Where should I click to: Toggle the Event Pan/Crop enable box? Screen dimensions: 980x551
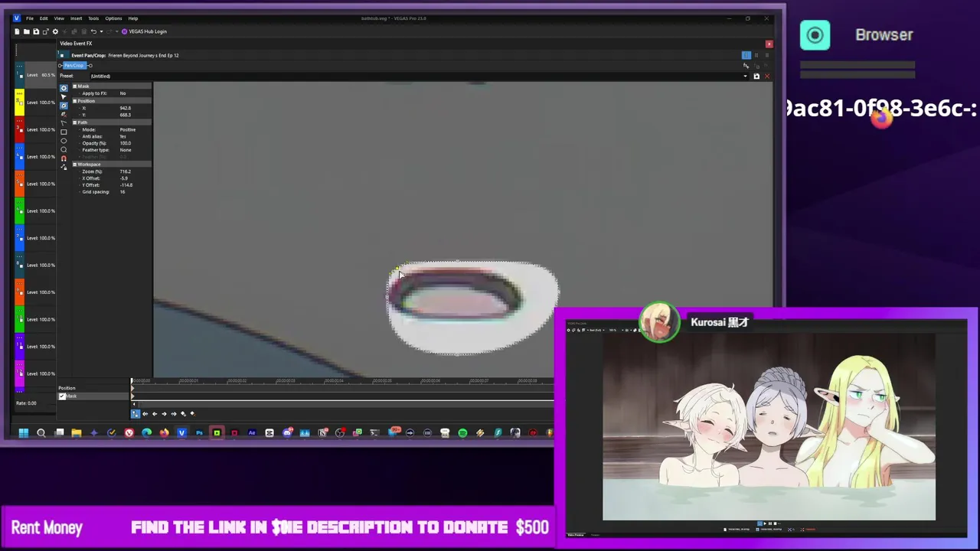pos(62,56)
